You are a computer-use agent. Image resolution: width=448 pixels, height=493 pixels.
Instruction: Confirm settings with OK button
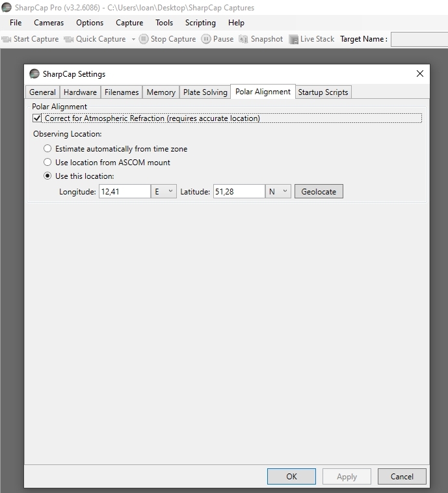(x=291, y=476)
